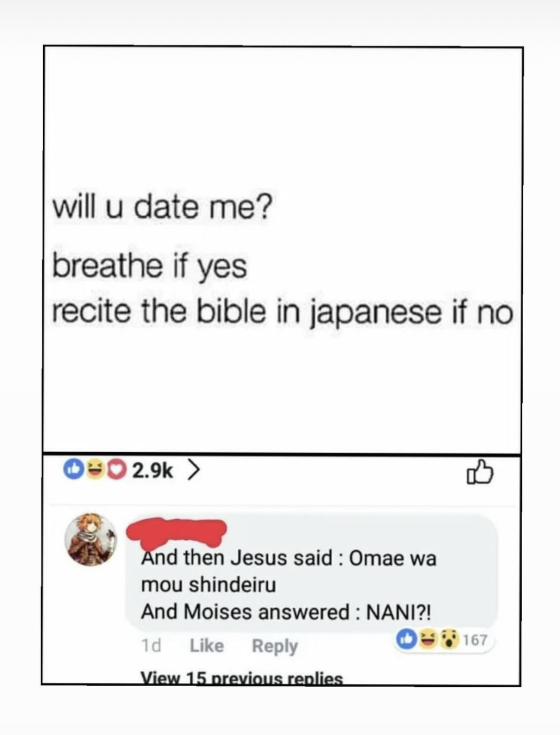Open the 2.9k reactions count

[152, 470]
